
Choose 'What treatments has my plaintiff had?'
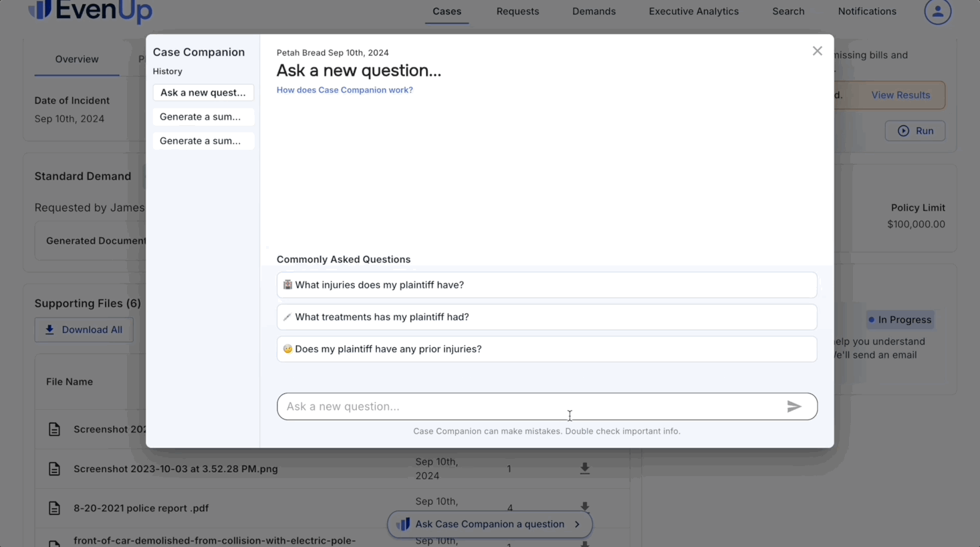[x=546, y=317]
